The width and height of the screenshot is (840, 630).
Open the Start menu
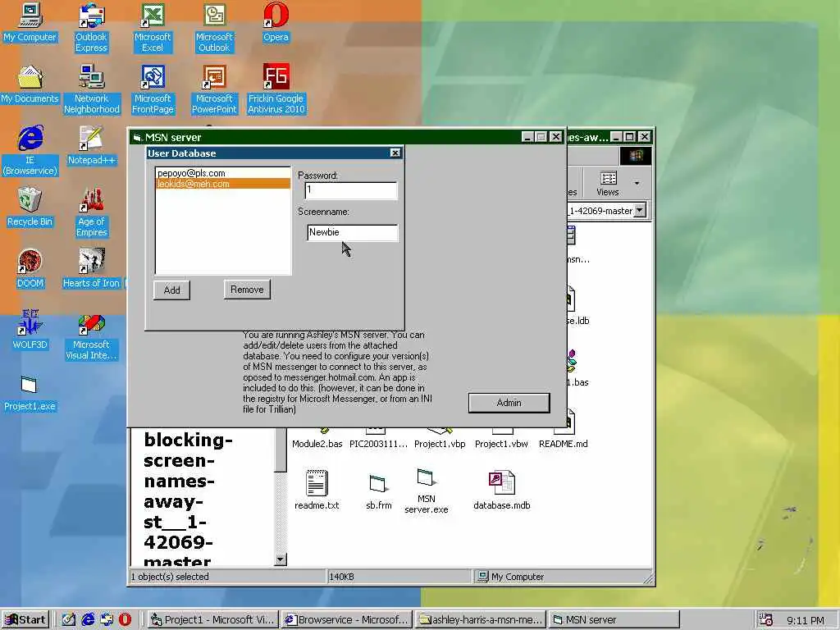(x=25, y=619)
